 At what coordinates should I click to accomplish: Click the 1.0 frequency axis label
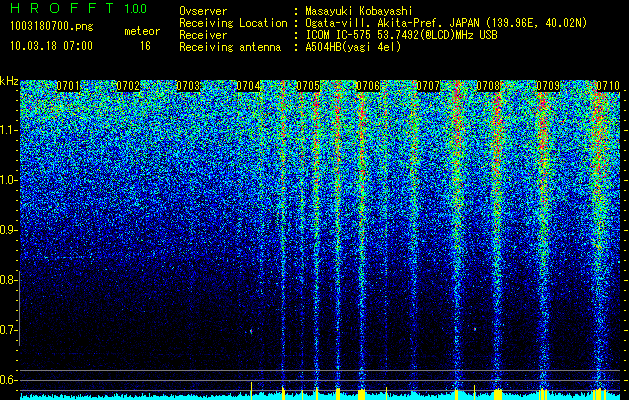[7, 180]
